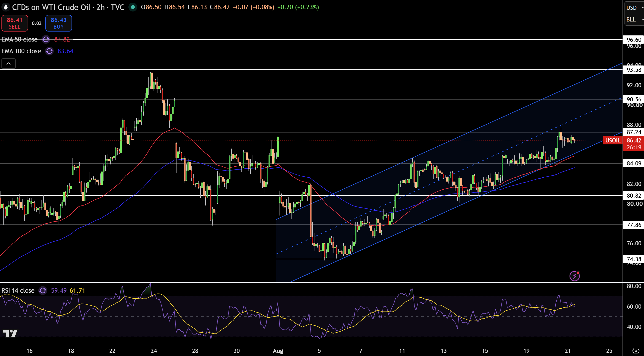Click the RSI value 59.49
Screen dimensions: 644x356
click(x=59, y=291)
